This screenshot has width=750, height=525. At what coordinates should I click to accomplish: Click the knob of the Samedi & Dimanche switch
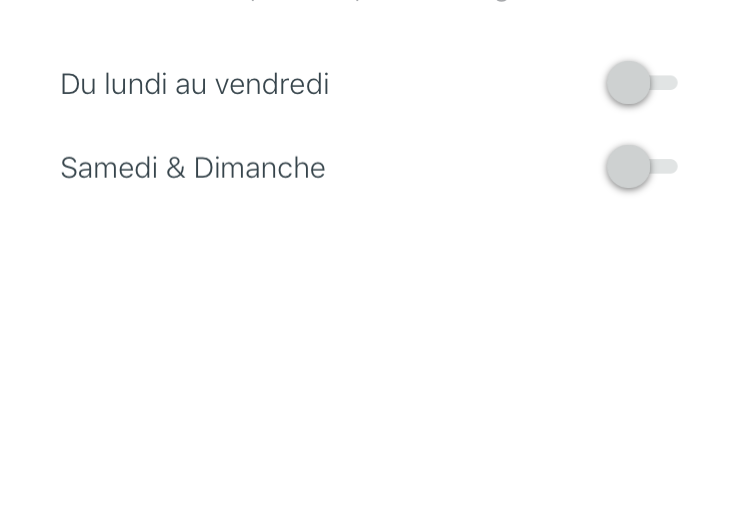(629, 167)
